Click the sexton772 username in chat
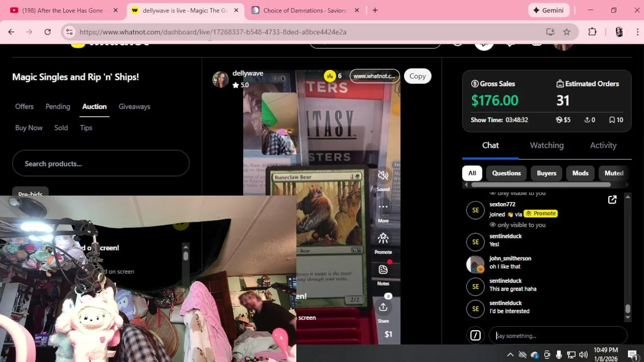This screenshot has height=362, width=644. pos(502,204)
